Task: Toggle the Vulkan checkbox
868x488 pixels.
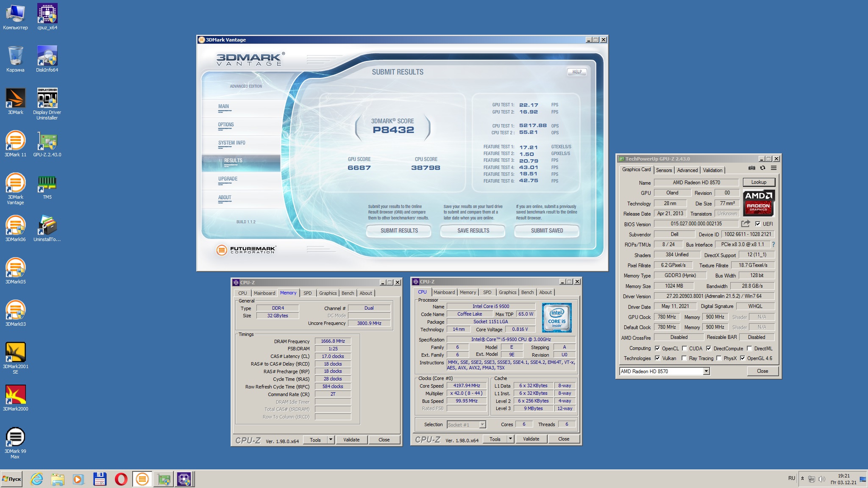Action: click(x=657, y=358)
